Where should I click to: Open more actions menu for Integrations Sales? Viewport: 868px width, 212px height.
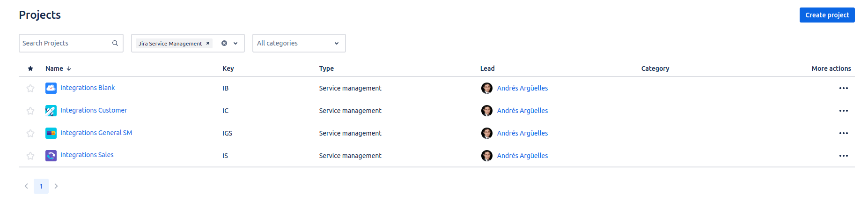pos(843,156)
